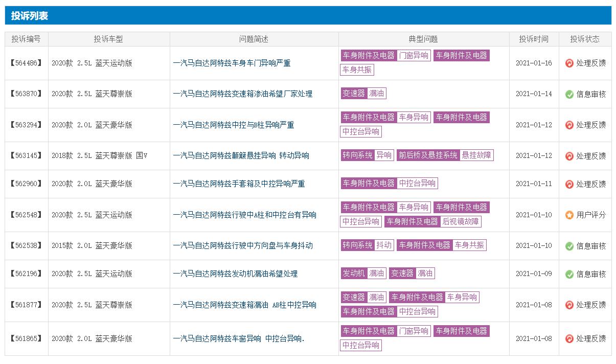Click the 投诉列表 section title

[30, 15]
